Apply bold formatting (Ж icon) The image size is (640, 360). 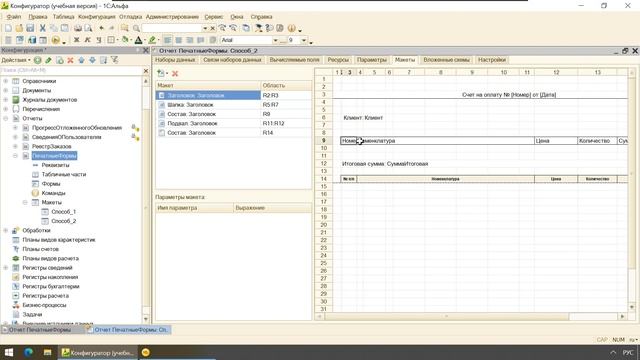tap(76, 40)
